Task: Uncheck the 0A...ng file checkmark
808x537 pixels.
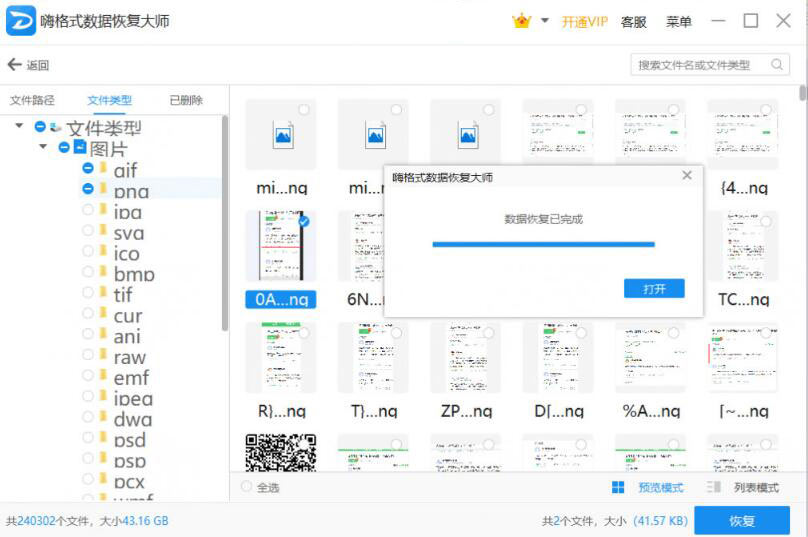Action: 304,222
